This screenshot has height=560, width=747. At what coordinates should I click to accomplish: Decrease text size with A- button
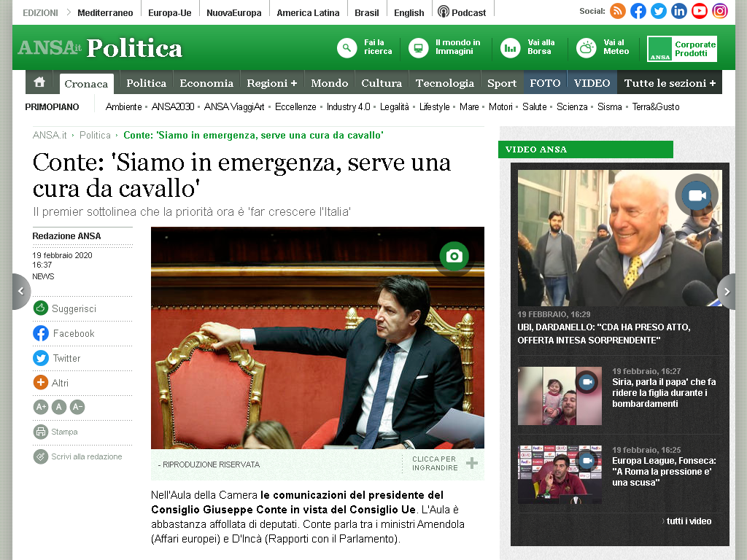77,407
